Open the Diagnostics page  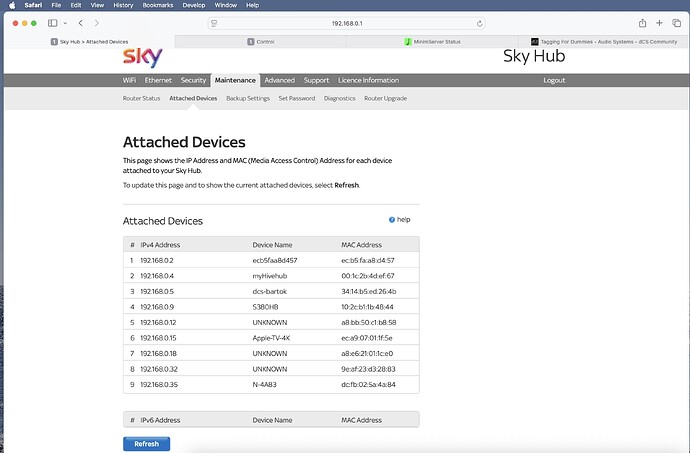[339, 98]
